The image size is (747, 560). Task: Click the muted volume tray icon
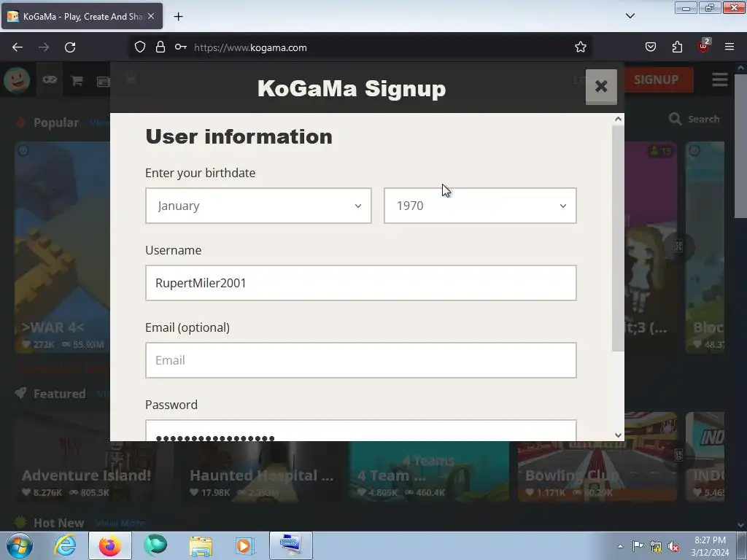click(x=673, y=547)
